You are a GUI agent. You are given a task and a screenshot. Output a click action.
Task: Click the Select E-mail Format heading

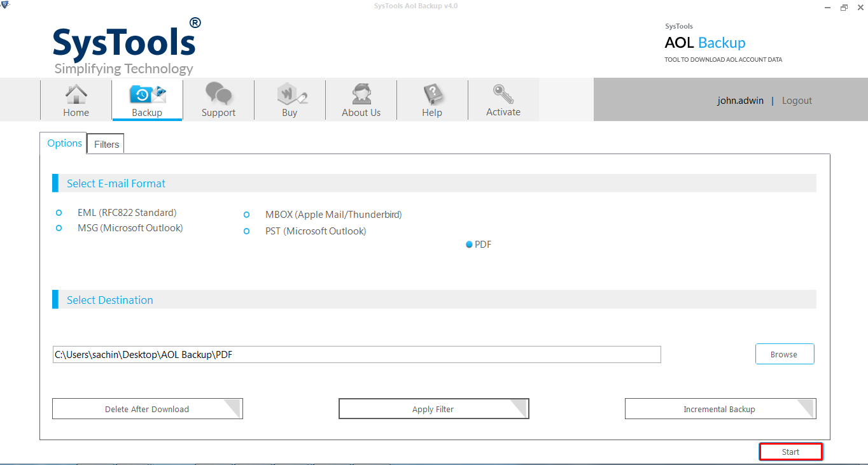[116, 183]
